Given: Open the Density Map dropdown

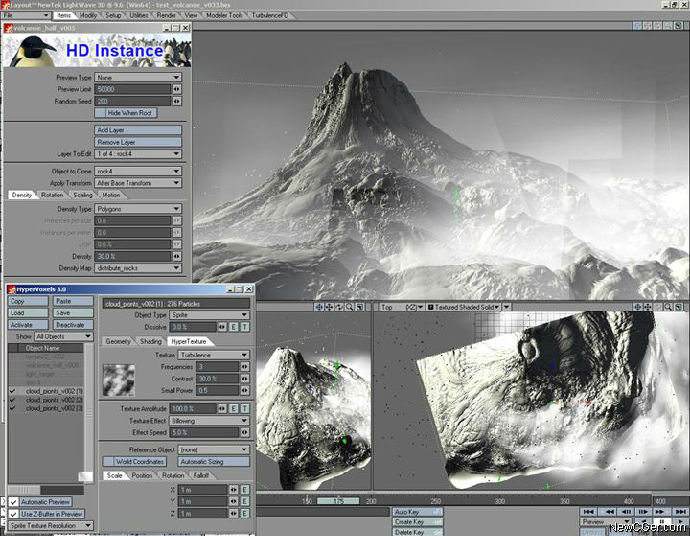Looking at the screenshot, I should [x=138, y=268].
